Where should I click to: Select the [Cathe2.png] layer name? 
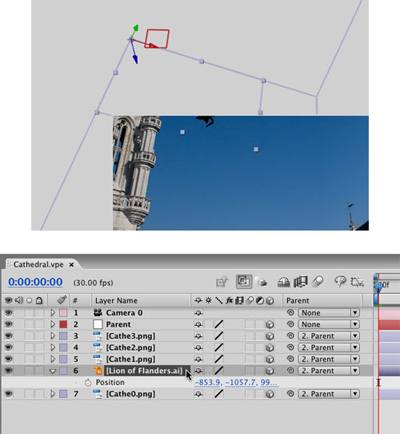[131, 348]
